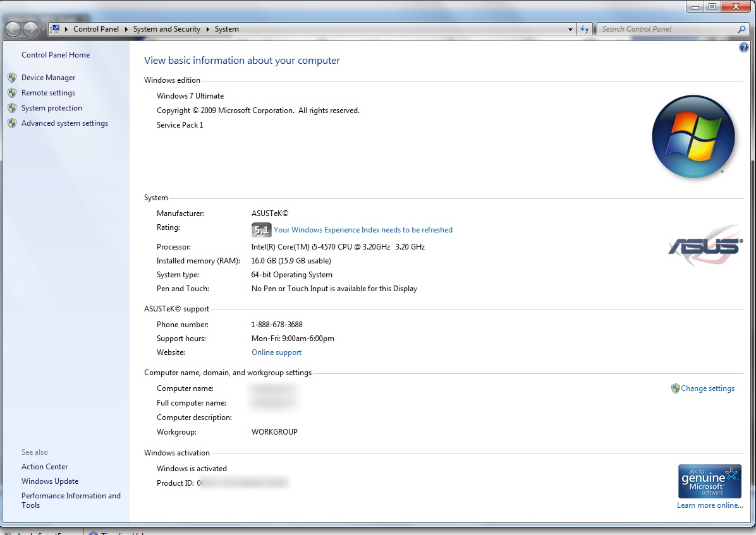The width and height of the screenshot is (756, 535).
Task: Click the shield icon beside Change settings
Action: (676, 388)
